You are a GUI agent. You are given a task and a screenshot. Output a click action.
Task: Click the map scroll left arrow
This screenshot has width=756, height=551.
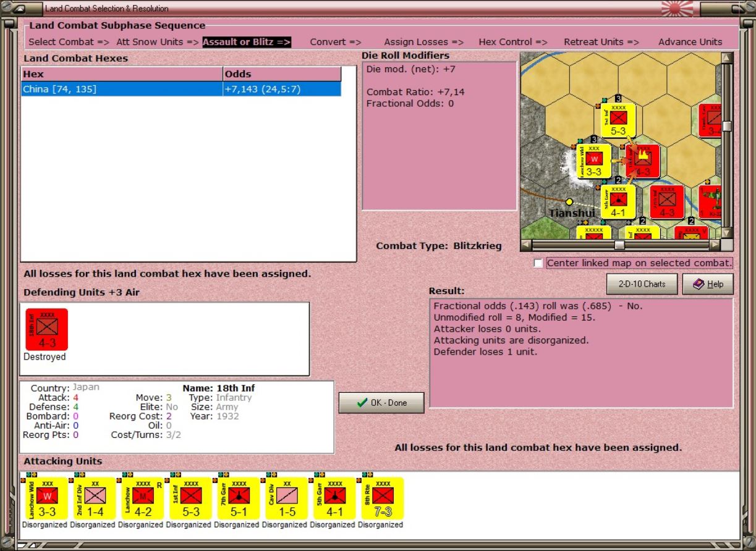[x=526, y=245]
